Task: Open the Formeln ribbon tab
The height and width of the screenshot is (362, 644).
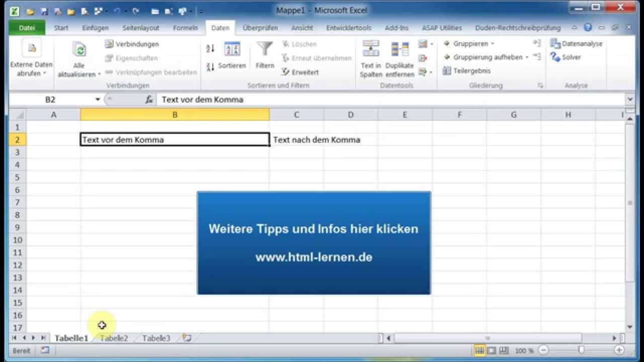Action: point(185,28)
